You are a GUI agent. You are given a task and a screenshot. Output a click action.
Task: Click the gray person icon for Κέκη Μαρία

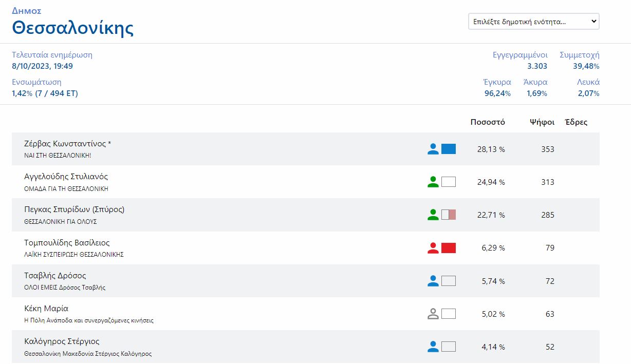click(433, 314)
